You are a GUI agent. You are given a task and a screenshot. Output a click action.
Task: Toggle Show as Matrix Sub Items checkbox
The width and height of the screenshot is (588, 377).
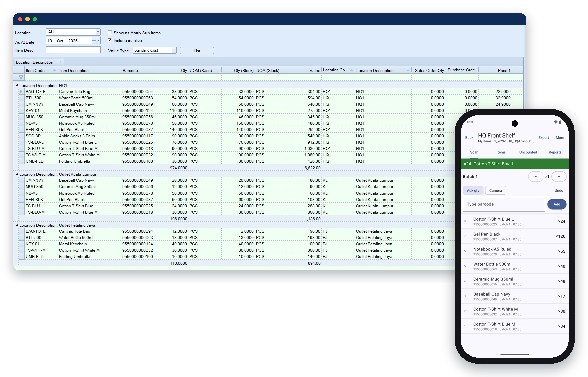coord(110,33)
